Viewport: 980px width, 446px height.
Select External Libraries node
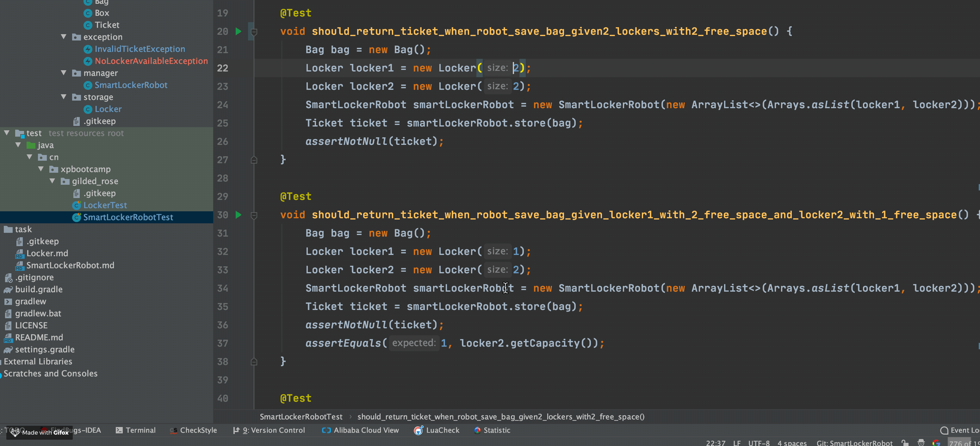coord(38,362)
